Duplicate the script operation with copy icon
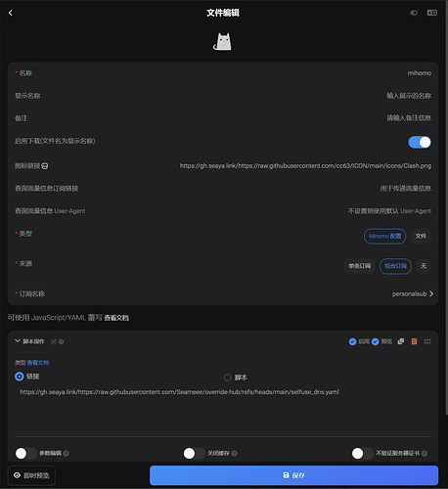The height and width of the screenshot is (489, 448). (401, 341)
